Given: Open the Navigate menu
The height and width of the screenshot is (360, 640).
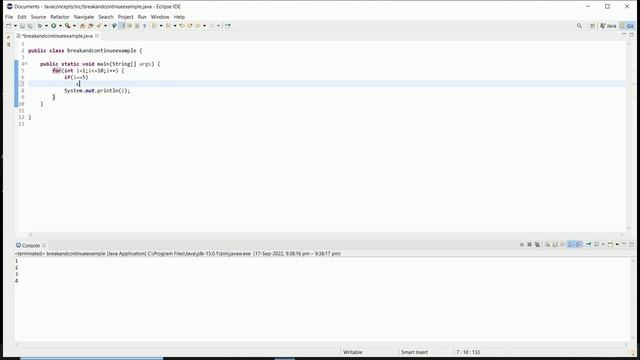Looking at the screenshot, I should point(84,17).
